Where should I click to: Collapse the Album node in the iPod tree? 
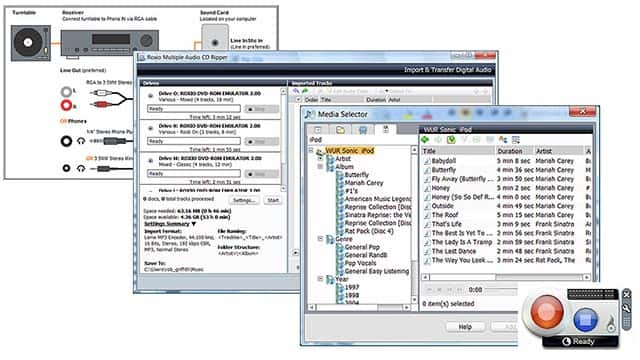[320, 167]
